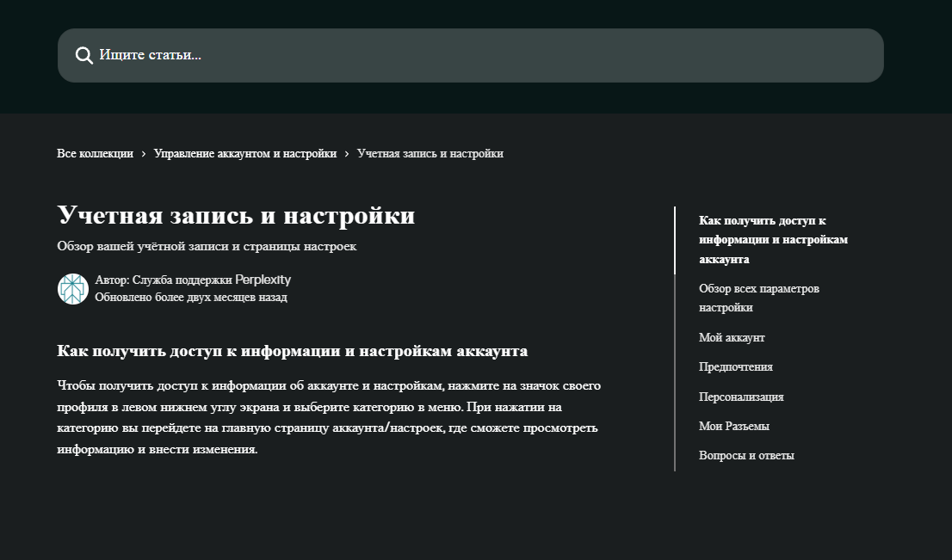Jump to "Мой аккаунт" section
Screen dimensions: 952x560
[x=732, y=337]
